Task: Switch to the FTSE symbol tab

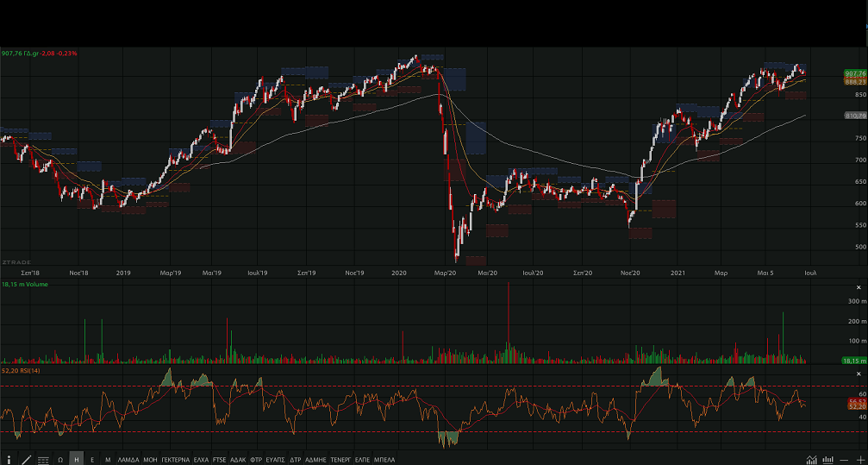Action: tap(219, 460)
